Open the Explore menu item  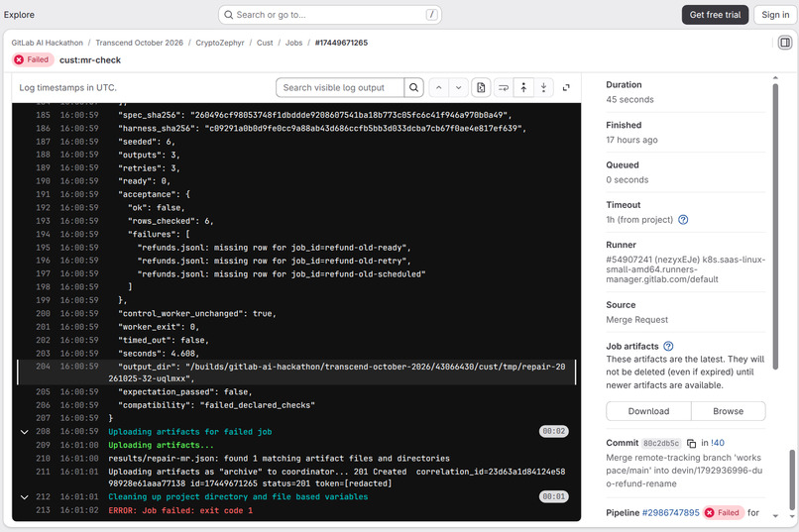[x=20, y=15]
